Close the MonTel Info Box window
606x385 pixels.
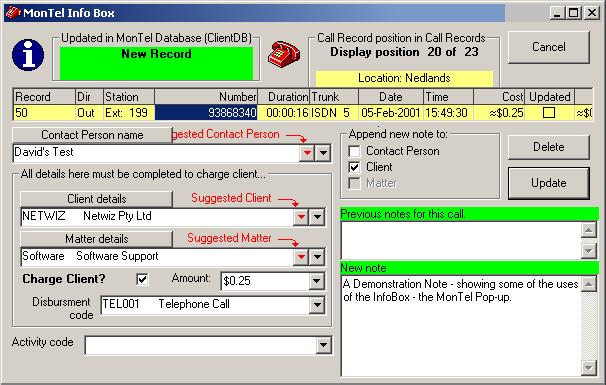[x=592, y=14]
